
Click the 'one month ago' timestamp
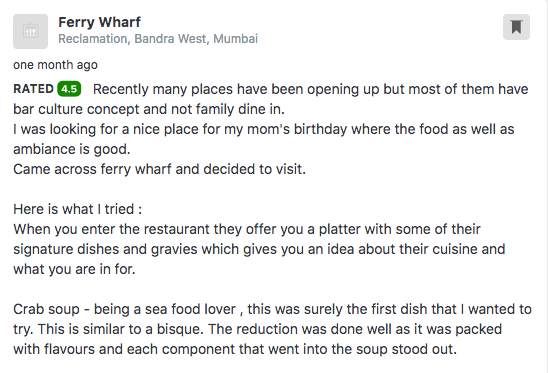(55, 65)
